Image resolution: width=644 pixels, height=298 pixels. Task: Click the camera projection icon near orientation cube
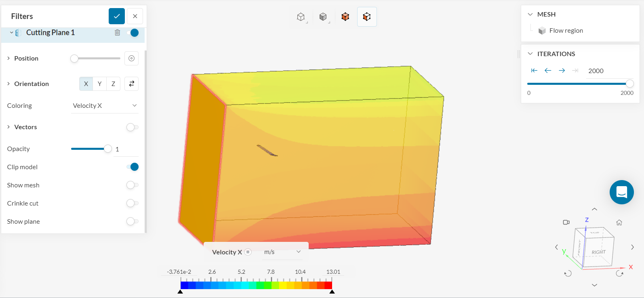566,222
